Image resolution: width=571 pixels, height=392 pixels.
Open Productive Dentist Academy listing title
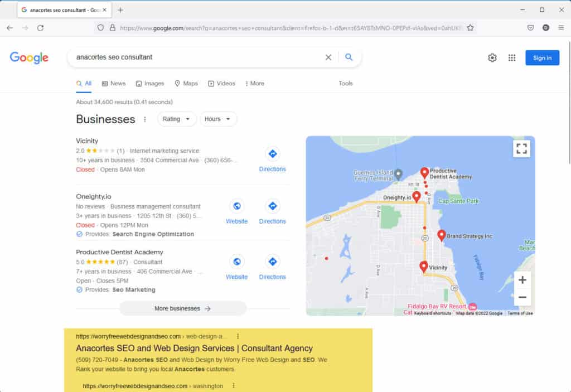pyautogui.click(x=119, y=252)
